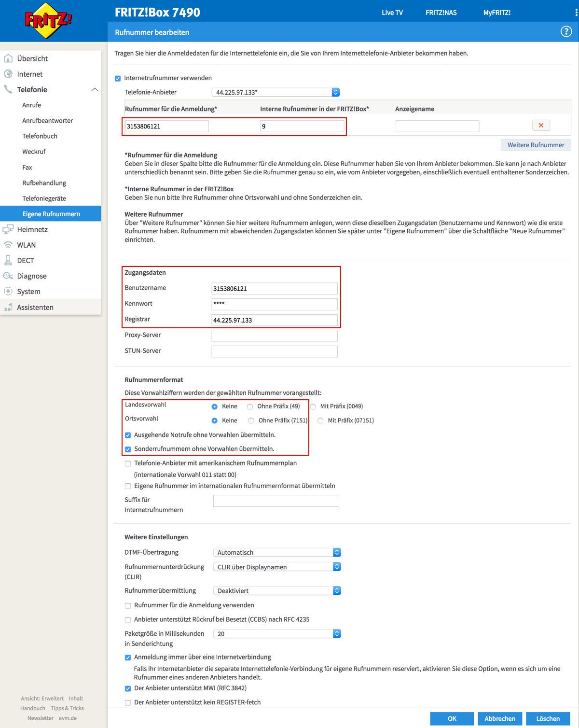Toggle Sonderrufnummern ohne Vorwahlen checkbox
This screenshot has width=579, height=728.
128,449
